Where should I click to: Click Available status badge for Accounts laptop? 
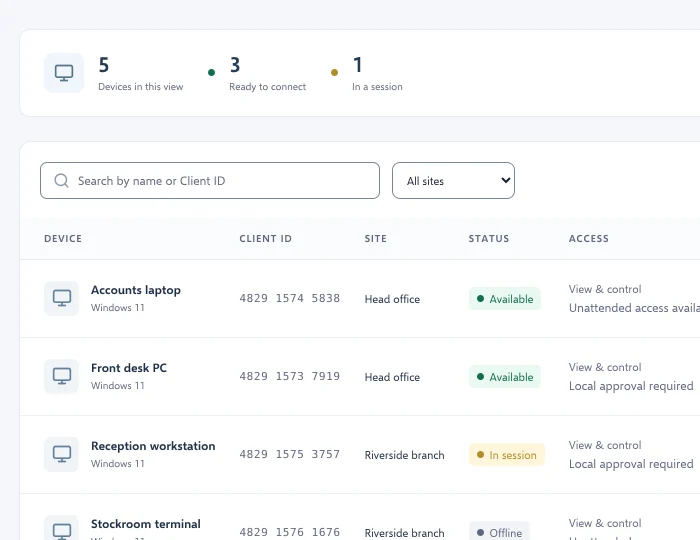tap(504, 299)
